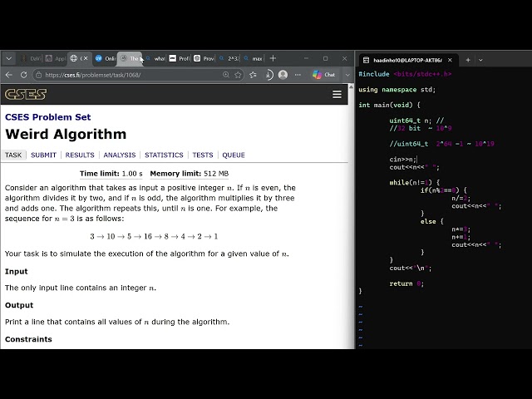Viewport: 532px width, 399px height.
Task: Click the 'else {' line
Action: [x=432, y=222]
